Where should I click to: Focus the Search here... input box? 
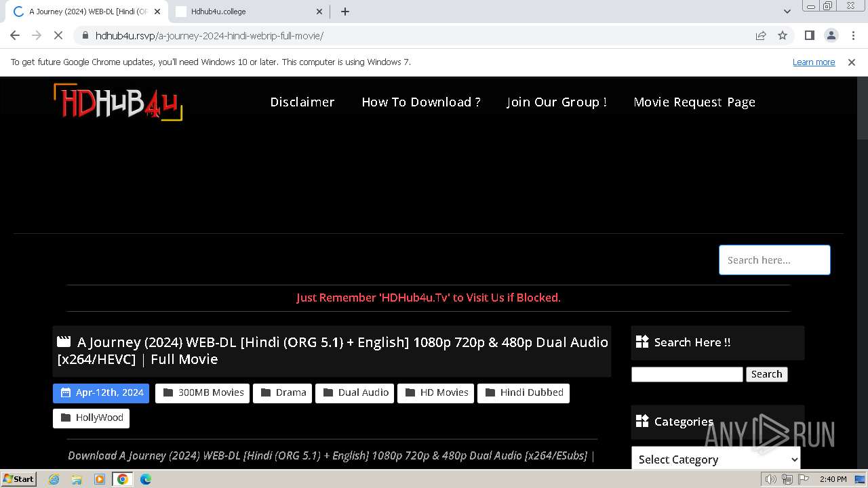click(774, 260)
